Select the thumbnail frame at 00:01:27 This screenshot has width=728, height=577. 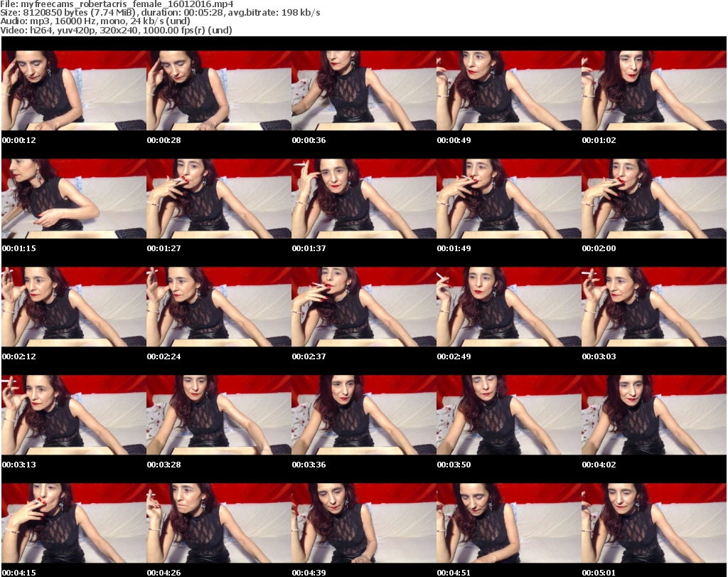click(x=219, y=198)
